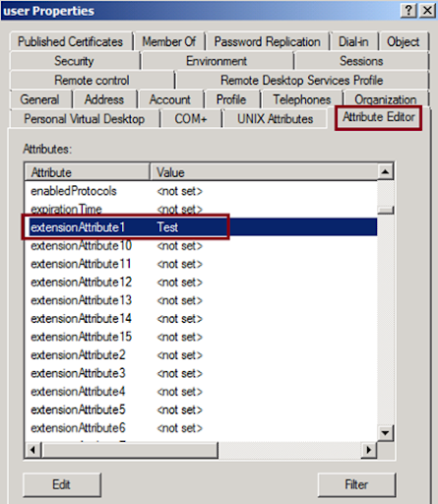Select the Attribute Editor tab
Image resolution: width=438 pixels, height=504 pixels.
click(379, 117)
